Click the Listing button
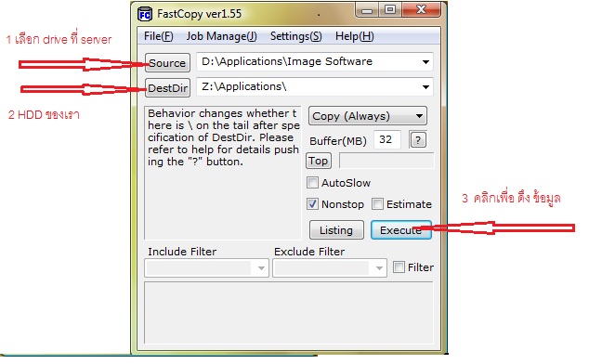 coord(336,230)
